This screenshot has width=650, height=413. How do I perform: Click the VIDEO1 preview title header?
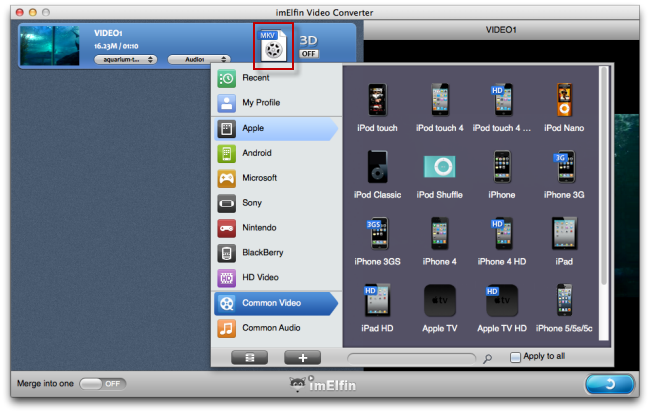click(501, 30)
